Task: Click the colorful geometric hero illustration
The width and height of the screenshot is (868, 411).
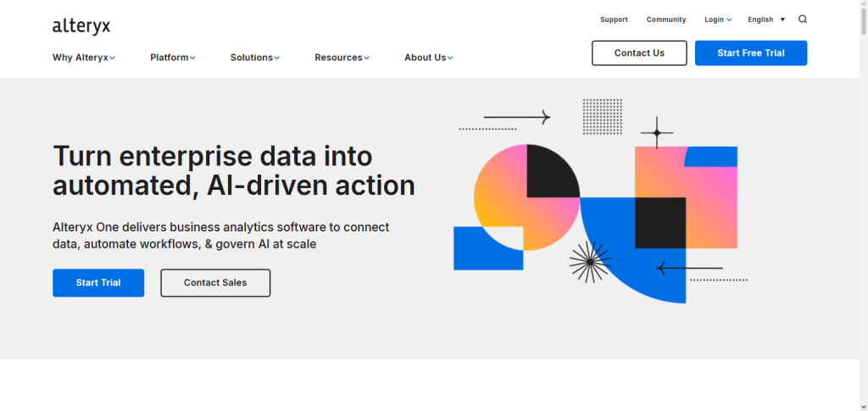Action: 601,201
